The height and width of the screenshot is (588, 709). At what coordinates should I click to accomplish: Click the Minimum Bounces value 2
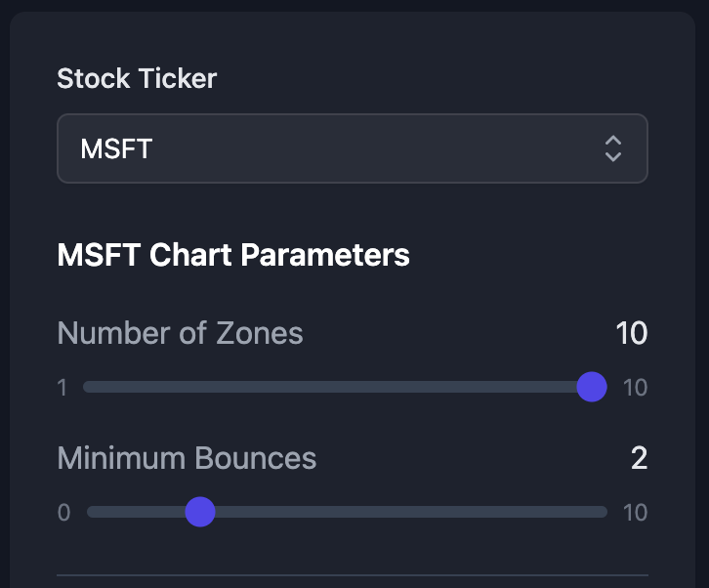pyautogui.click(x=639, y=458)
